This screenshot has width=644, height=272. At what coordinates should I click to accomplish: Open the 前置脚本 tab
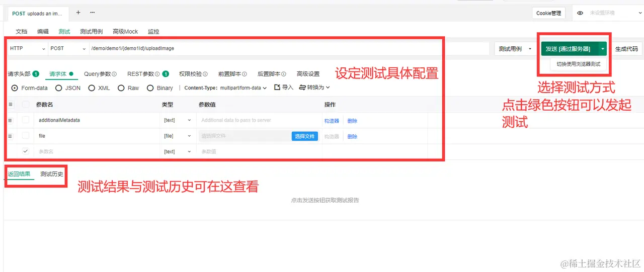232,74
